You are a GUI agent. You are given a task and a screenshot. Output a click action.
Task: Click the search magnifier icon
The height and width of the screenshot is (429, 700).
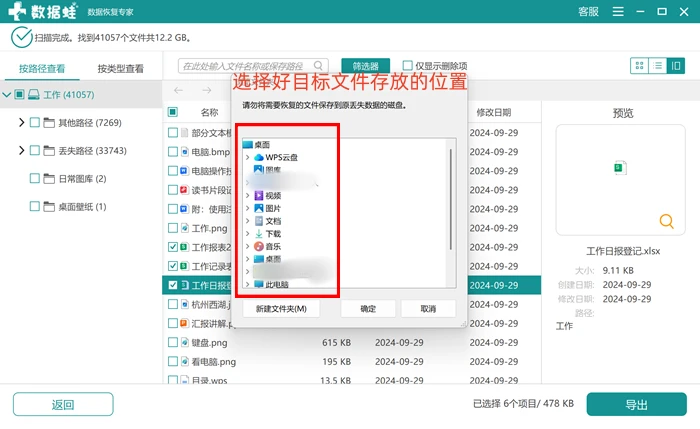[318, 66]
